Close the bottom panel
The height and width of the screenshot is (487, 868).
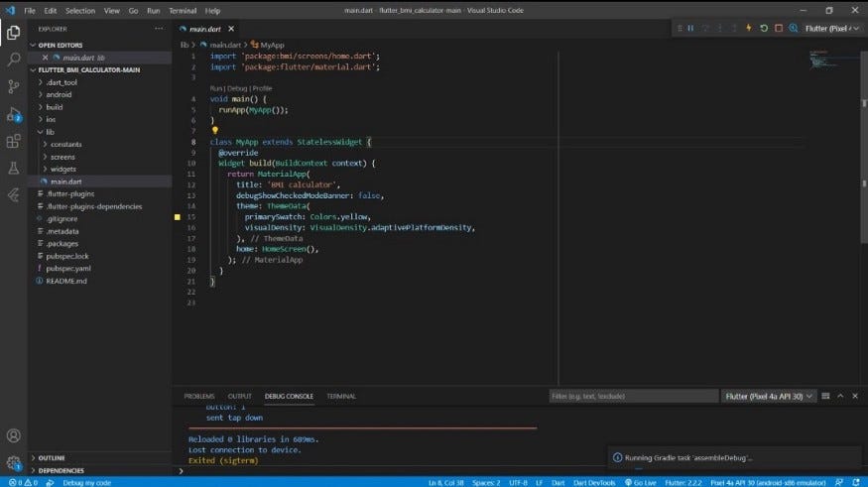coord(855,396)
